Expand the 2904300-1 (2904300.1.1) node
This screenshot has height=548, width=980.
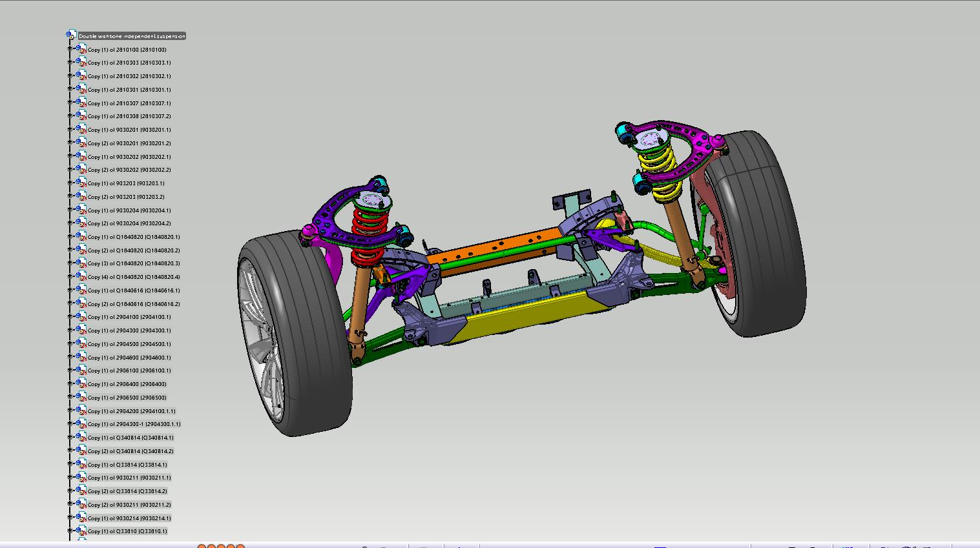70,424
